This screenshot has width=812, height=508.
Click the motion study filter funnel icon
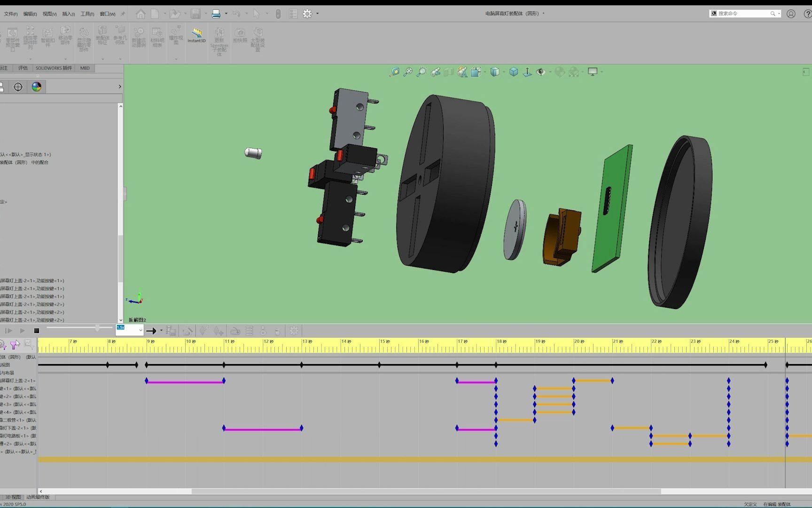pyautogui.click(x=15, y=345)
